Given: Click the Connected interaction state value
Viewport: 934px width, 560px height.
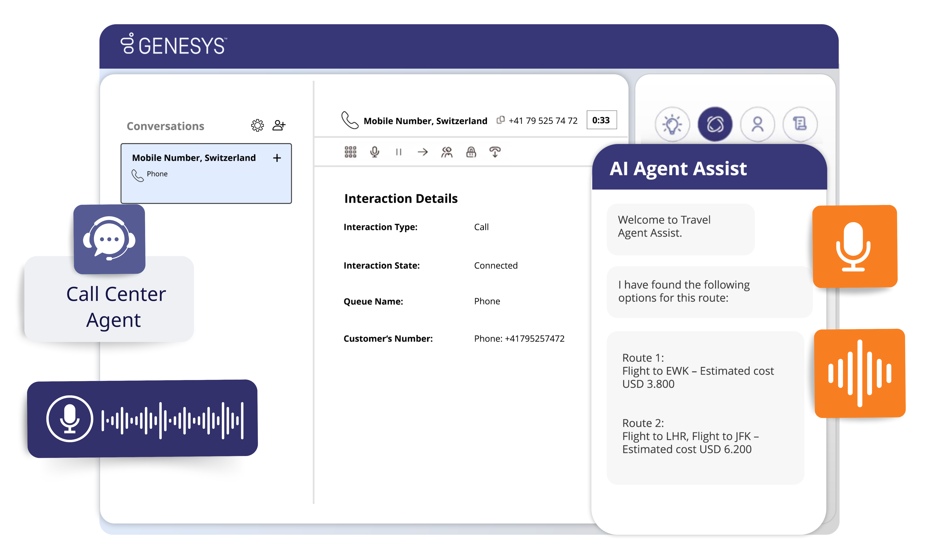Looking at the screenshot, I should tap(496, 265).
